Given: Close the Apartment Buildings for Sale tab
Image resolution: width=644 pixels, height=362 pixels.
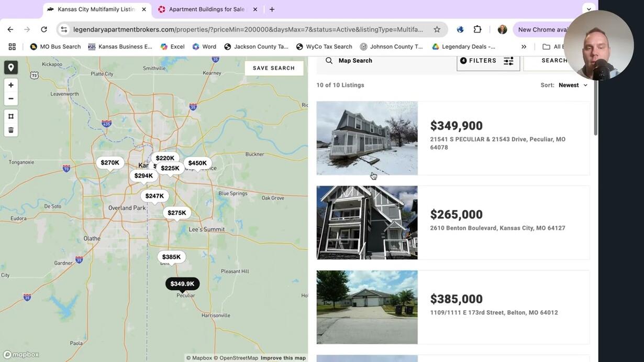Looking at the screenshot, I should tap(255, 9).
